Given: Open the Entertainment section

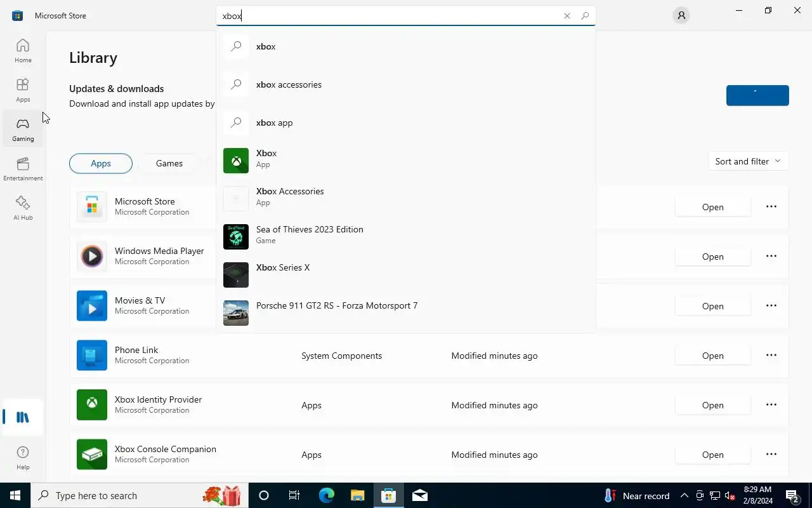Looking at the screenshot, I should pyautogui.click(x=23, y=169).
